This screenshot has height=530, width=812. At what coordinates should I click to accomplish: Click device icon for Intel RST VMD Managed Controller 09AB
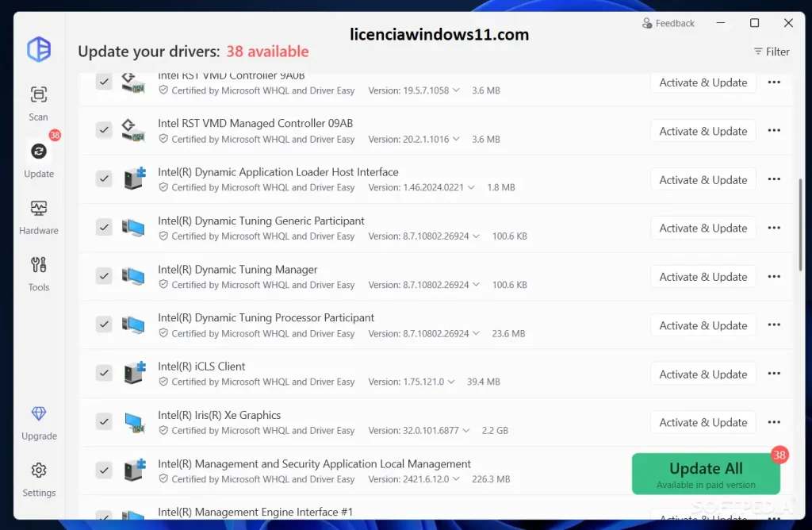[x=133, y=130]
